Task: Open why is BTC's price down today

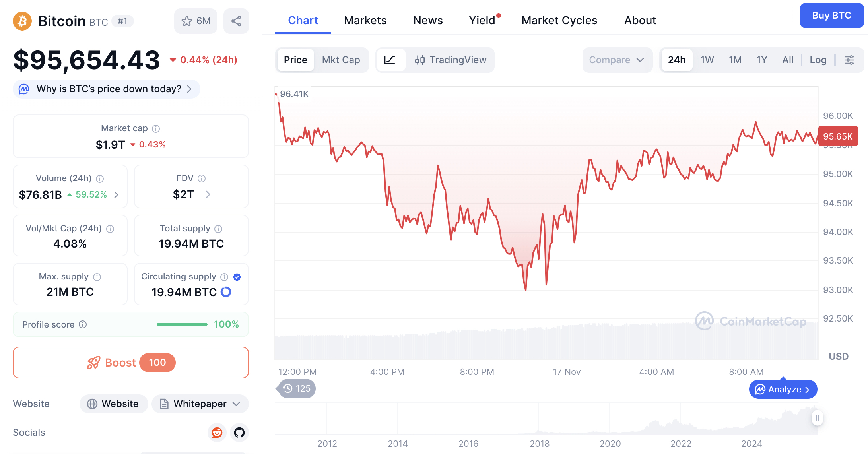Action: 106,89
